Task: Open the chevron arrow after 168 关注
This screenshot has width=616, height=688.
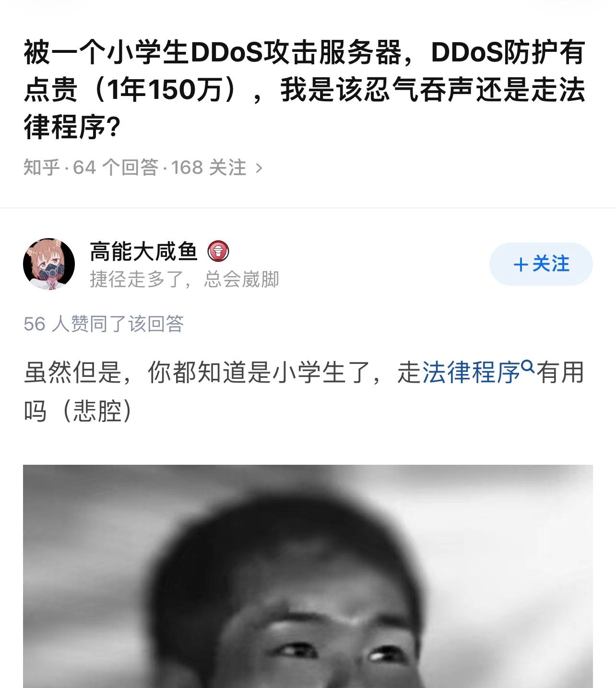Action: (x=259, y=168)
